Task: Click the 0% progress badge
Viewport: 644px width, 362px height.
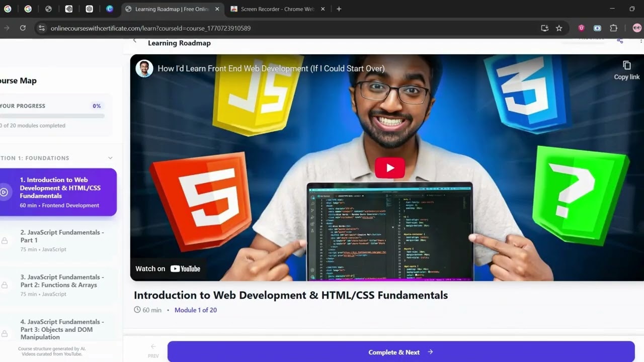Action: 97,106
